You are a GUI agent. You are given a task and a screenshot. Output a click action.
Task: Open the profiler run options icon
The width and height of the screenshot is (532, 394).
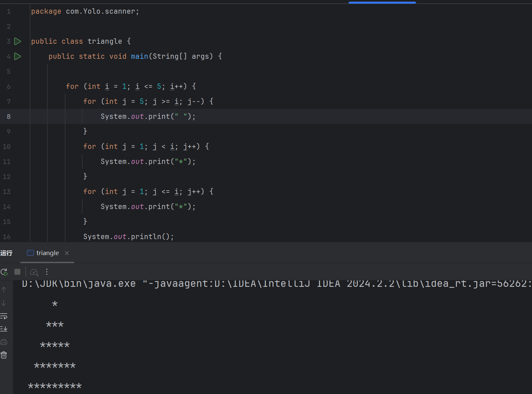pyautogui.click(x=34, y=272)
